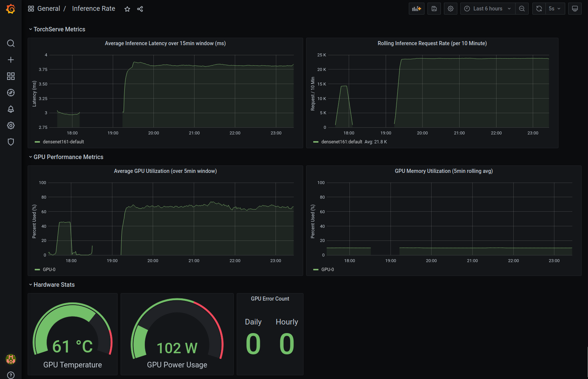This screenshot has width=588, height=379.
Task: Click the dashboards grid icon before General
Action: click(x=31, y=9)
